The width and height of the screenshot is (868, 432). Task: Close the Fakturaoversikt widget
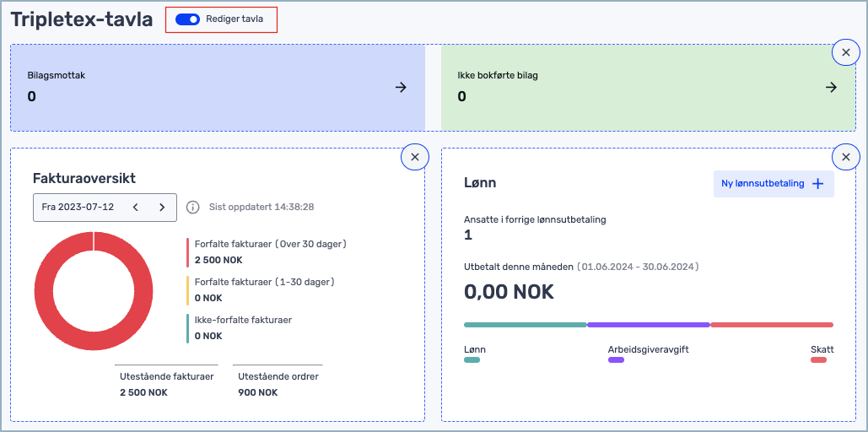tap(415, 157)
